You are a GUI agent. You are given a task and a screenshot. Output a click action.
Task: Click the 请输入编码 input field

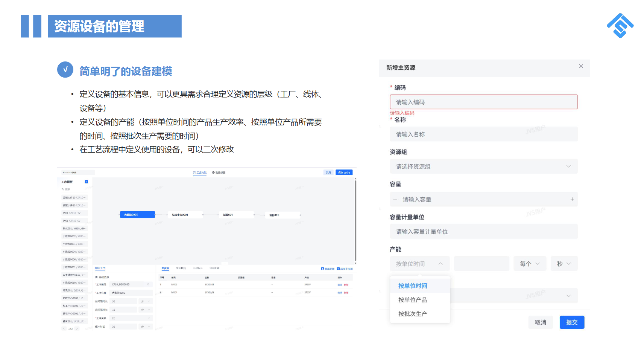pos(484,102)
